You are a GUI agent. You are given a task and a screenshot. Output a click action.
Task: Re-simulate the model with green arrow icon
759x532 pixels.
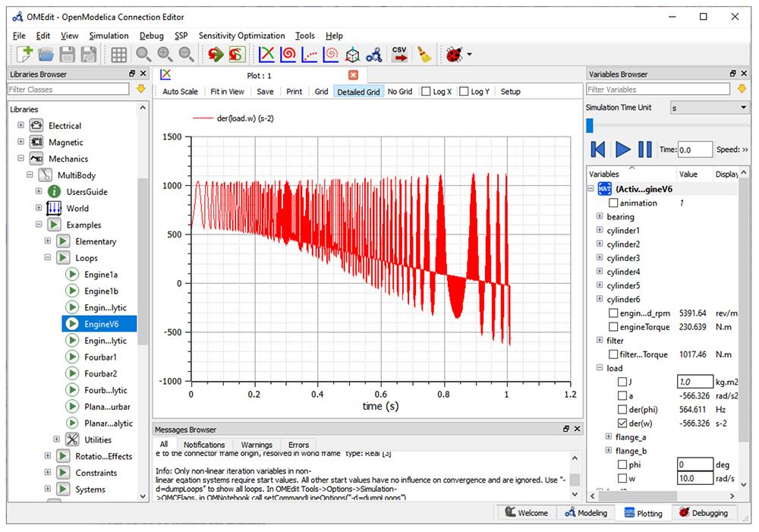point(216,54)
